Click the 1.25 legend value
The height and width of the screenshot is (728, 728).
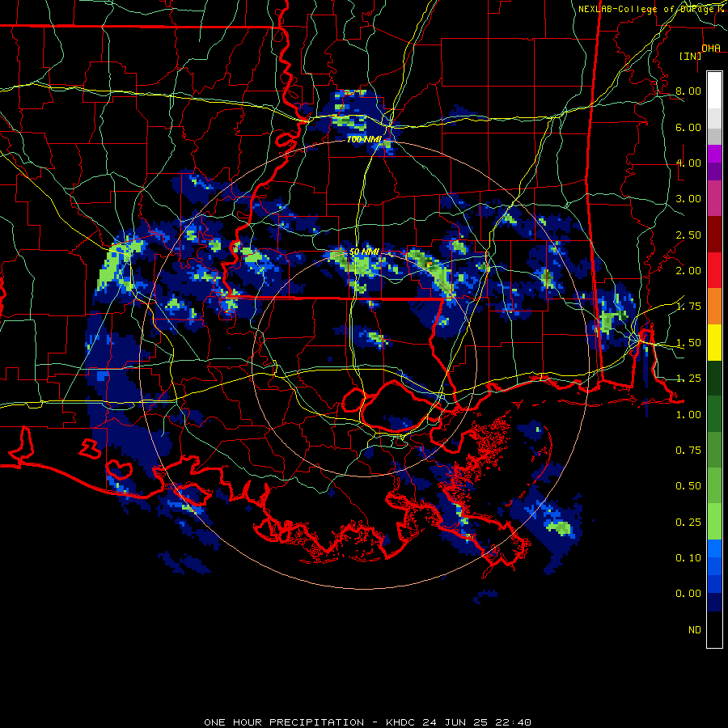(x=688, y=379)
